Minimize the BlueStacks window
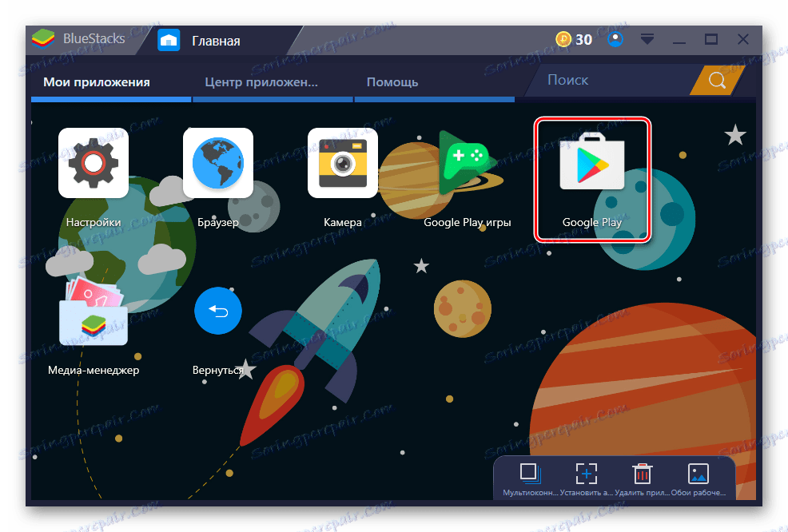Viewport: 788px width, 532px height. coord(679,40)
